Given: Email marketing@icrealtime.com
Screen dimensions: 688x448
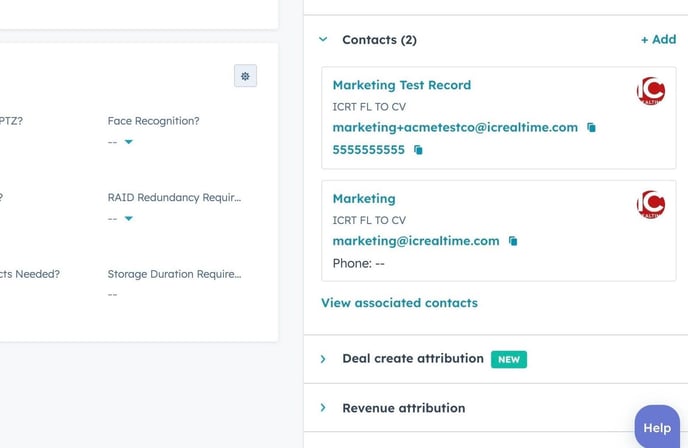Looking at the screenshot, I should click(x=416, y=241).
